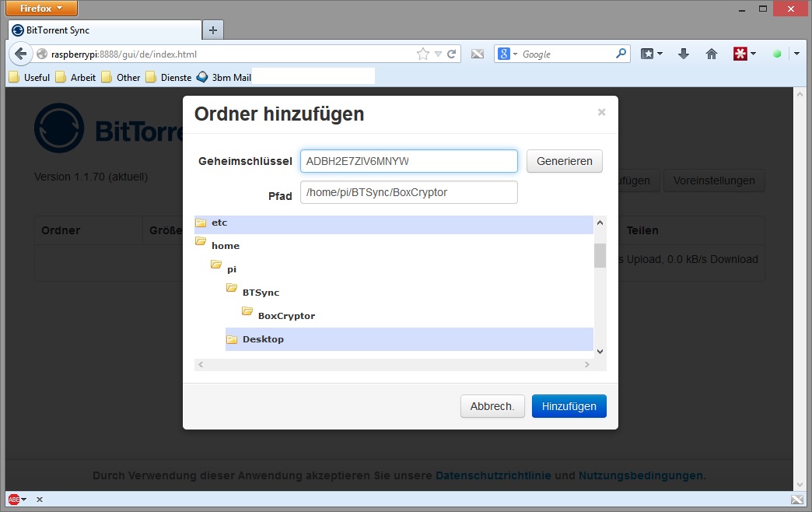This screenshot has width=812, height=512.
Task: Click the Abbrech. button
Action: (492, 406)
